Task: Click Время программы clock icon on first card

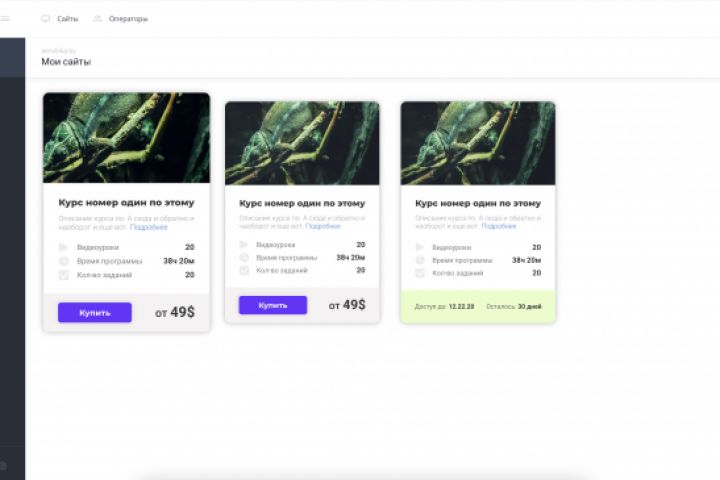Action: click(x=63, y=261)
